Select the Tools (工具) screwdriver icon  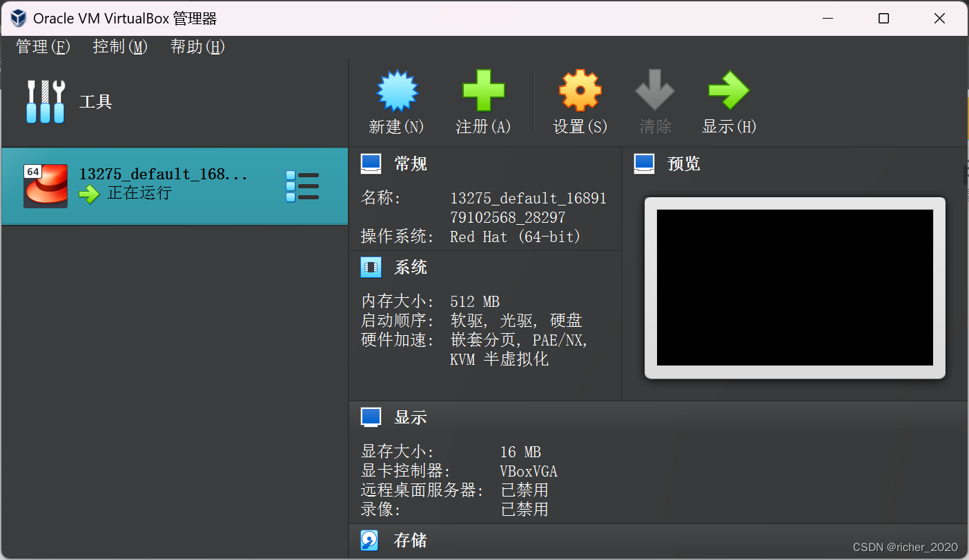(x=46, y=102)
